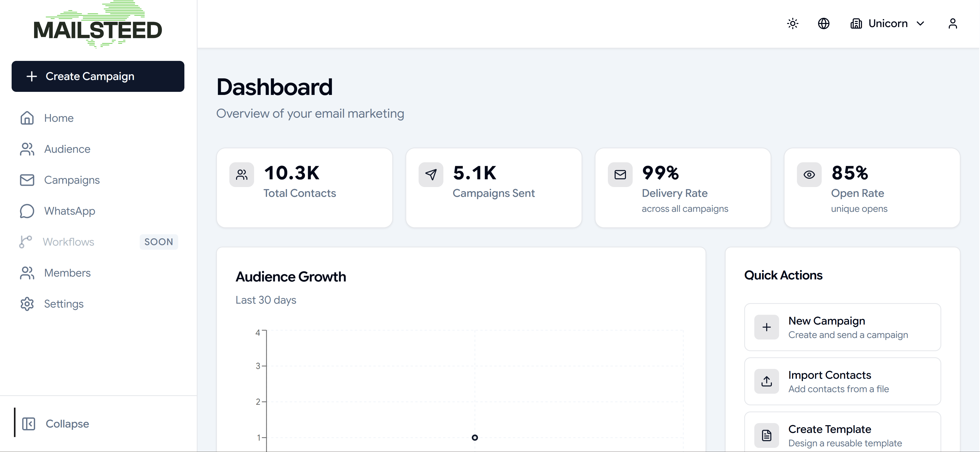Click the Workflows item marked SOON
The image size is (980, 452).
[x=68, y=242]
